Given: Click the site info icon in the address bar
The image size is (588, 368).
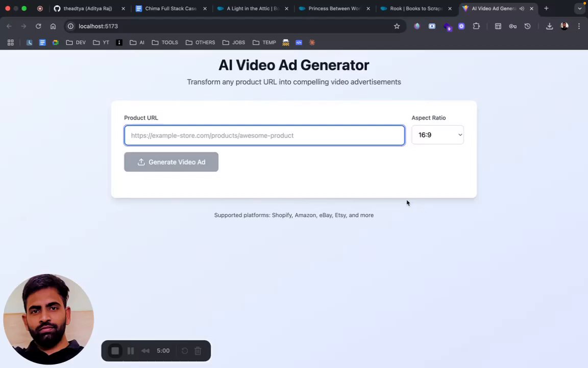Looking at the screenshot, I should click(70, 26).
